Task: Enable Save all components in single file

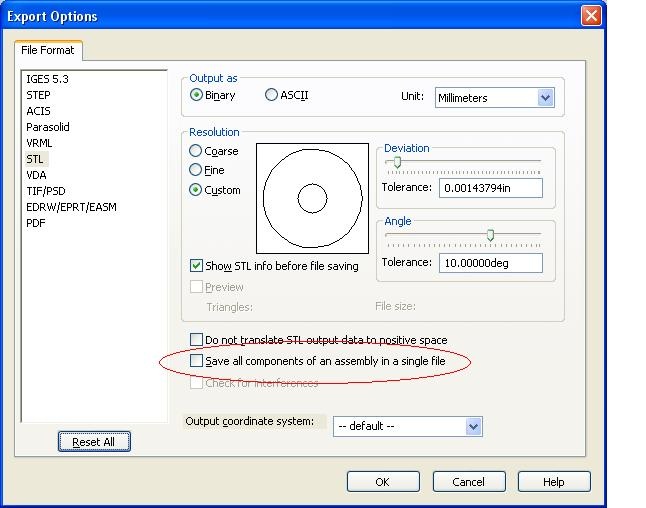Action: coord(196,361)
